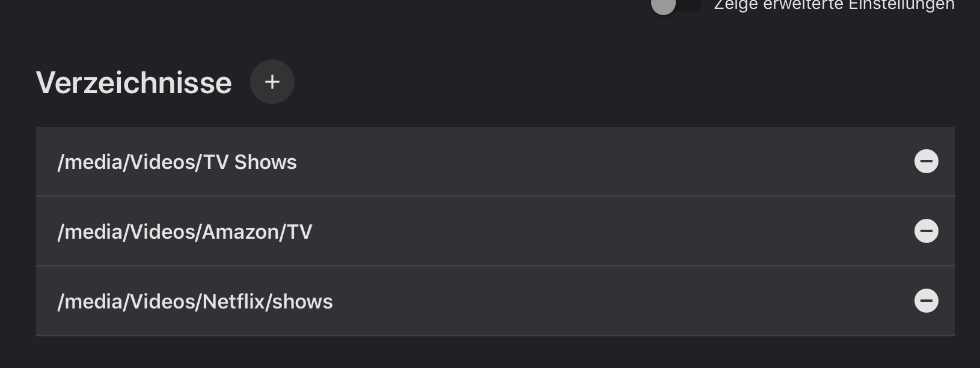Click the 'Zeige erweiterte Einstellungen' label
Viewport: 980px width, 368px height.
tap(834, 5)
